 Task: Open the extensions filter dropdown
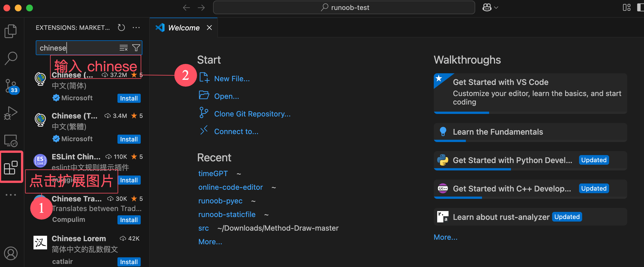(x=136, y=48)
